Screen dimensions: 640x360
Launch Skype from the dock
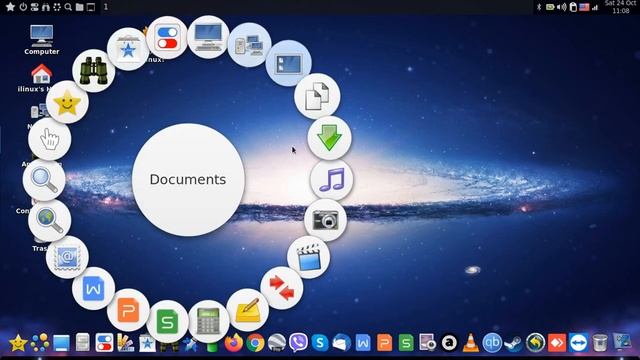[x=320, y=343]
